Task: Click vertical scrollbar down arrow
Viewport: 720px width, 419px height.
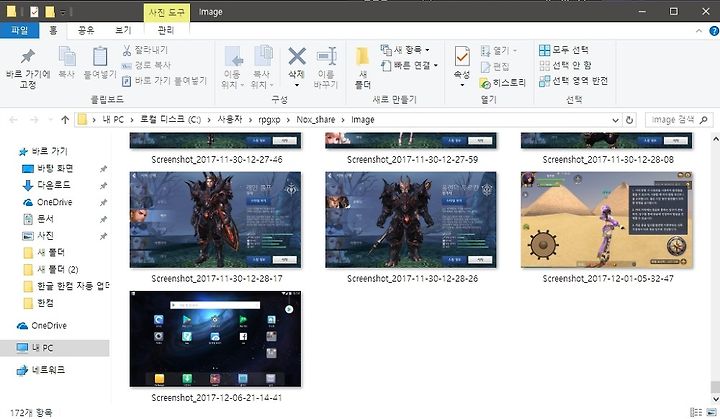Action: click(715, 399)
